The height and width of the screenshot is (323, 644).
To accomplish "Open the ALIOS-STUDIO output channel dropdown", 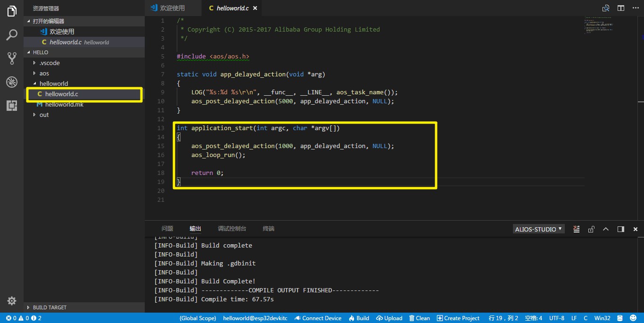I will point(538,229).
